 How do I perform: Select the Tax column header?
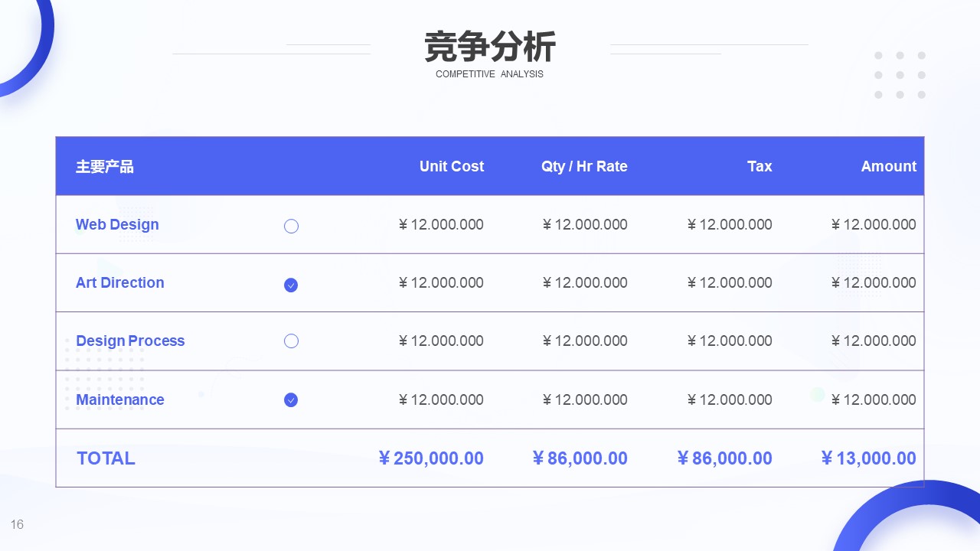(x=759, y=166)
